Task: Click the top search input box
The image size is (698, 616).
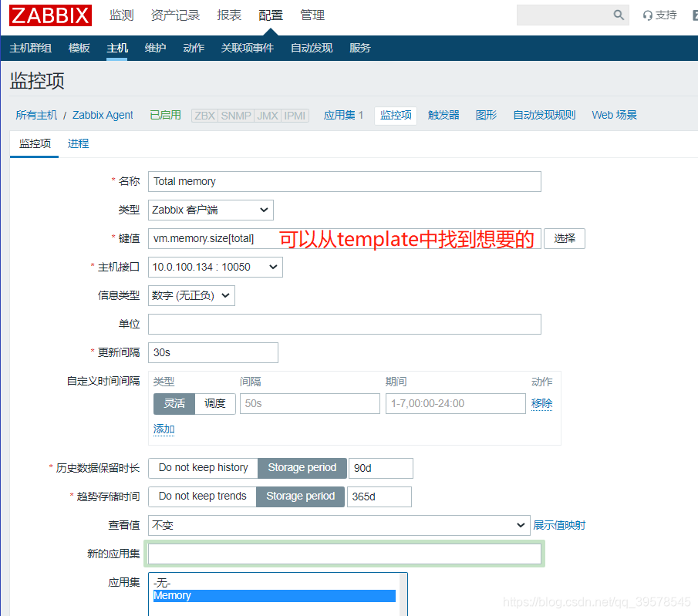Action: pos(565,15)
